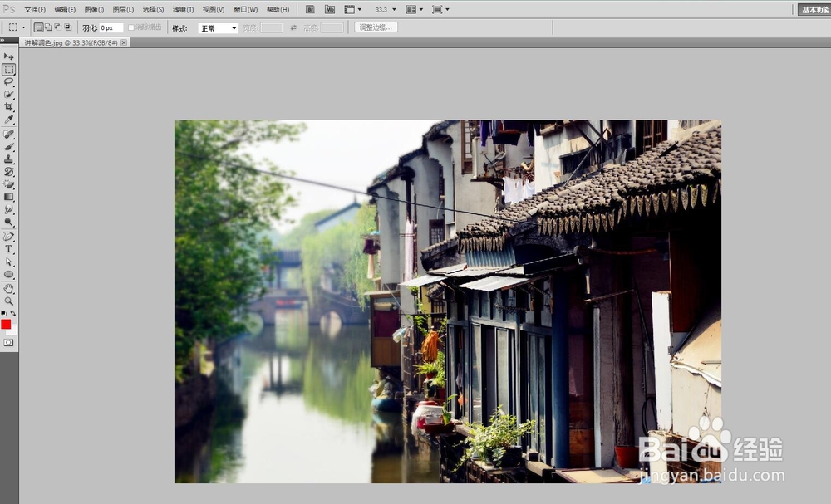Screen dimensions: 831x504
Task: Select the Blur tool
Action: point(8,209)
